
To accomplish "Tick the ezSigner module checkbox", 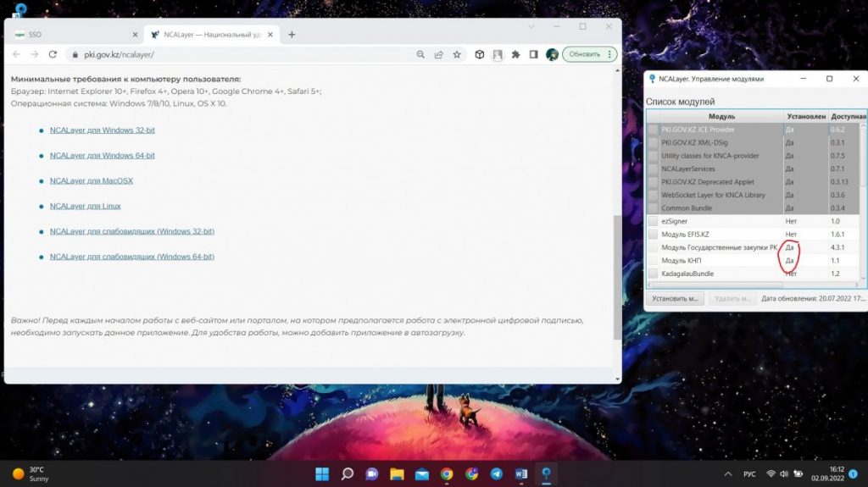I will coord(654,221).
